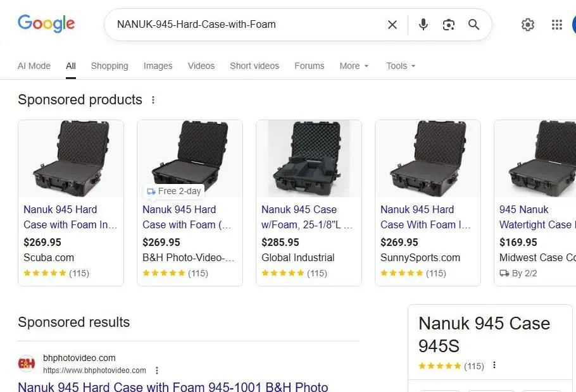576x392 pixels.
Task: Click the search query input field
Action: 246,25
